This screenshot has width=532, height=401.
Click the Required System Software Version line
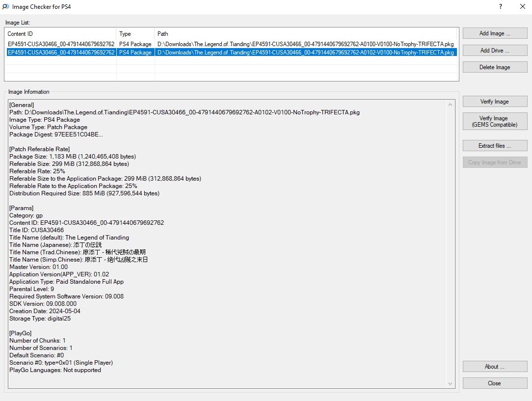(66, 296)
